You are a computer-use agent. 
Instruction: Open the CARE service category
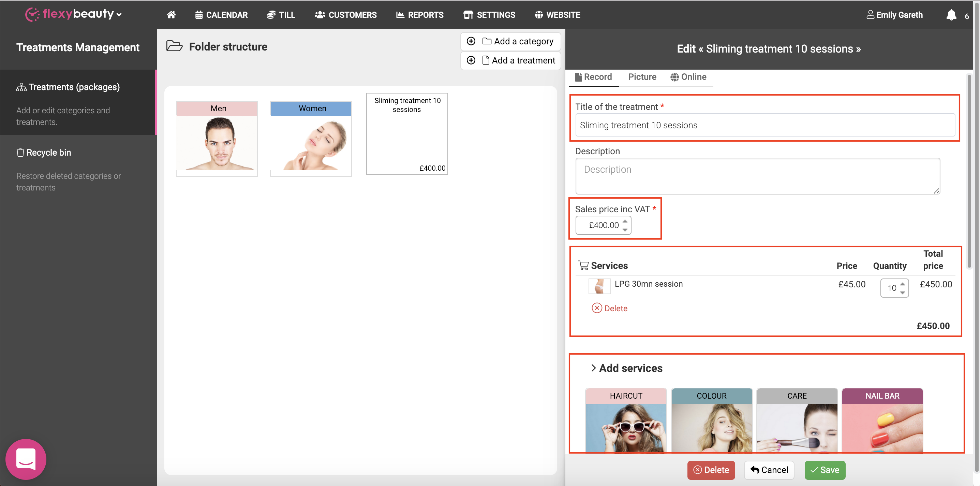point(797,420)
